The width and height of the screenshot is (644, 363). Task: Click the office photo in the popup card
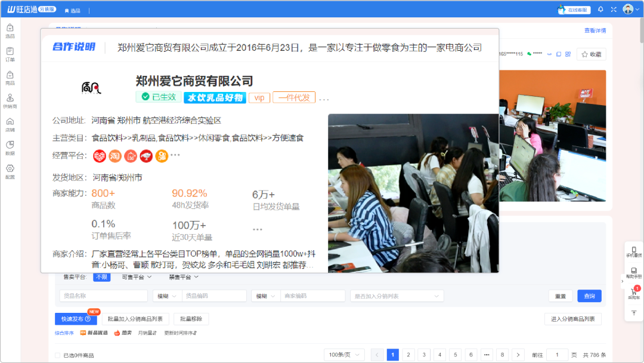tap(413, 193)
